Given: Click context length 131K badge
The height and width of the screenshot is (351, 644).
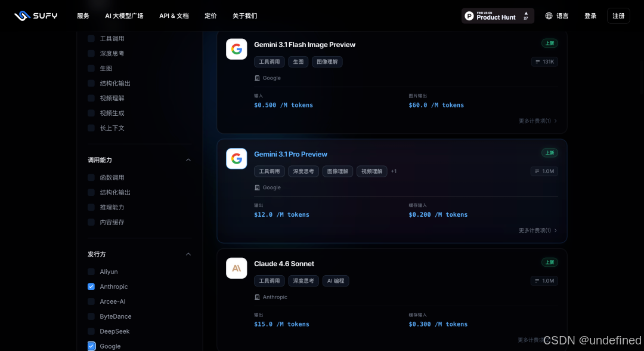Looking at the screenshot, I should pyautogui.click(x=544, y=61).
